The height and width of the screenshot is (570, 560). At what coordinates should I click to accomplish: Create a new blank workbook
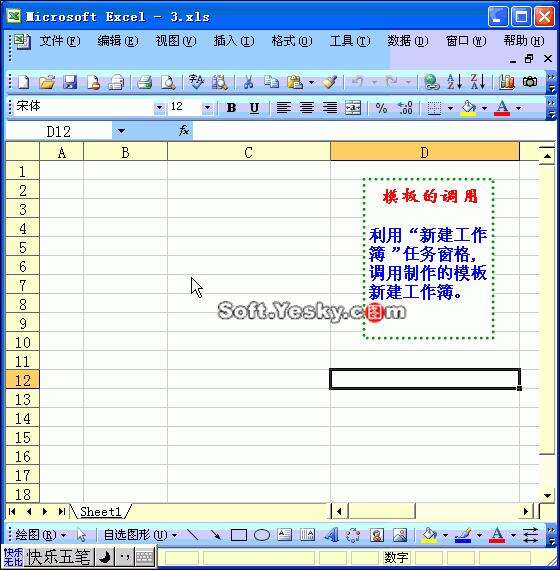[23, 82]
